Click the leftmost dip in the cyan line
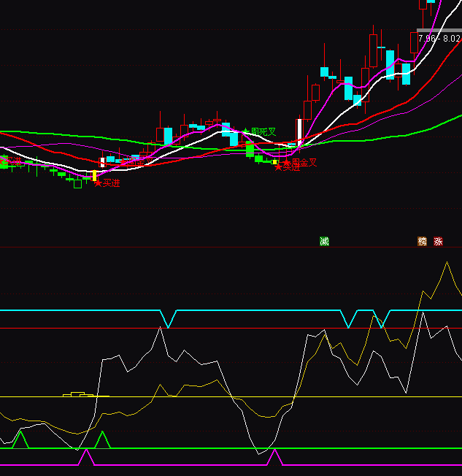The width and height of the screenshot is (462, 476). (169, 325)
